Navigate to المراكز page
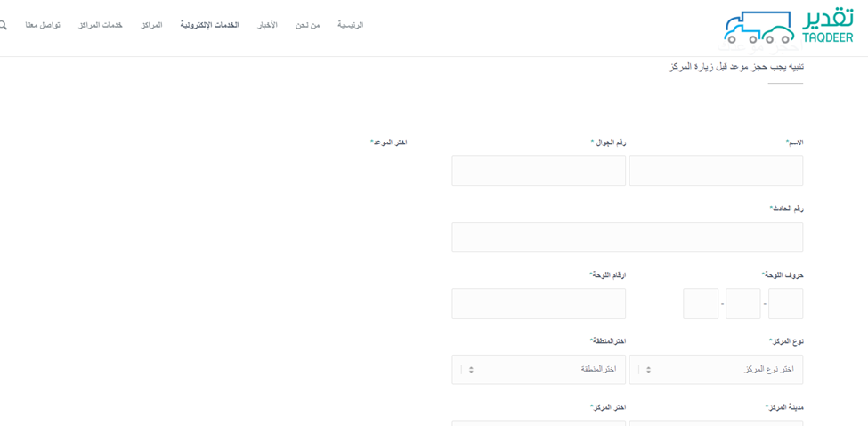Viewport: 868px width, 426px height. [x=151, y=26]
